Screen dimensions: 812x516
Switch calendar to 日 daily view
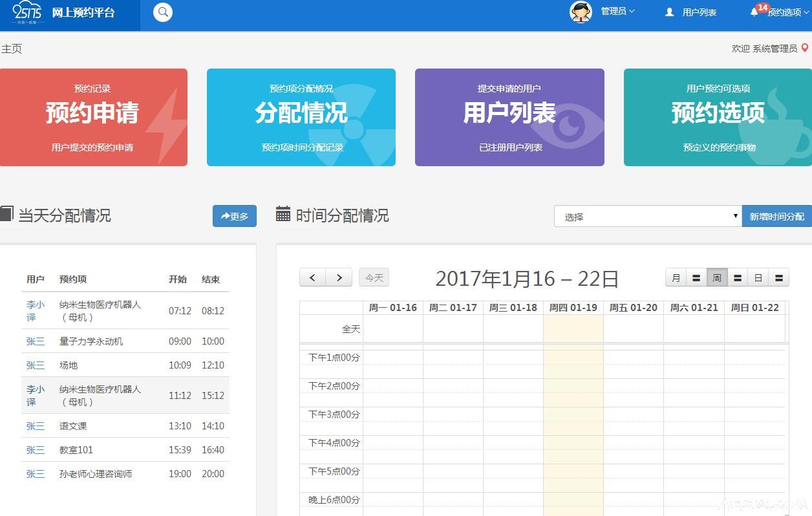pyautogui.click(x=758, y=277)
